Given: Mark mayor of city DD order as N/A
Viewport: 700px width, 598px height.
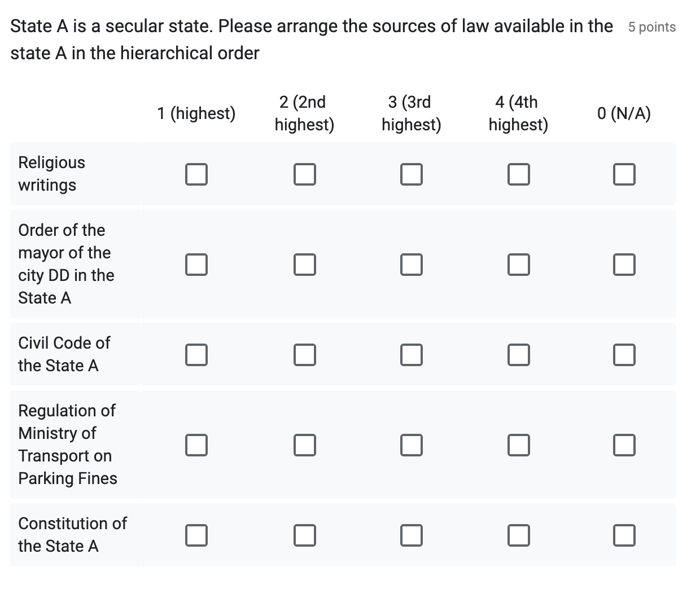Looking at the screenshot, I should tap(624, 264).
